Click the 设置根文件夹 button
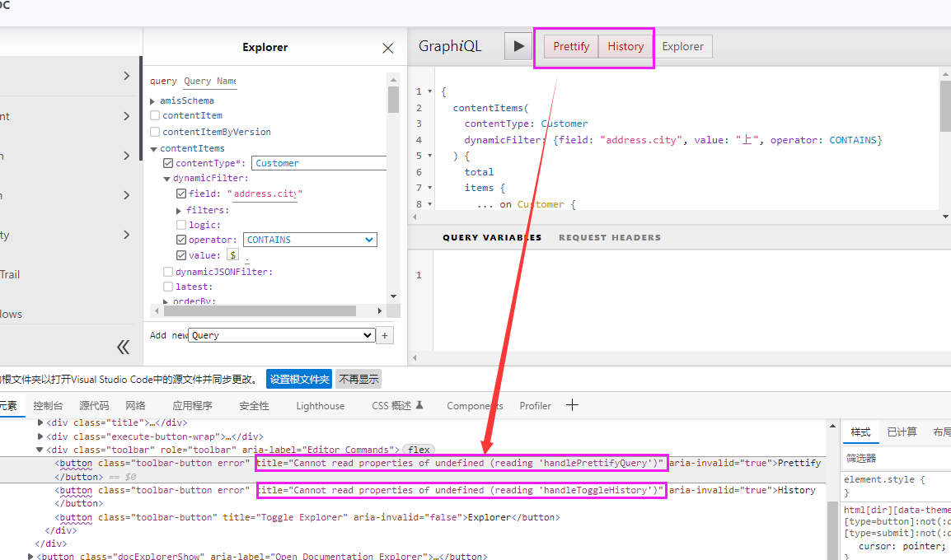 (299, 379)
